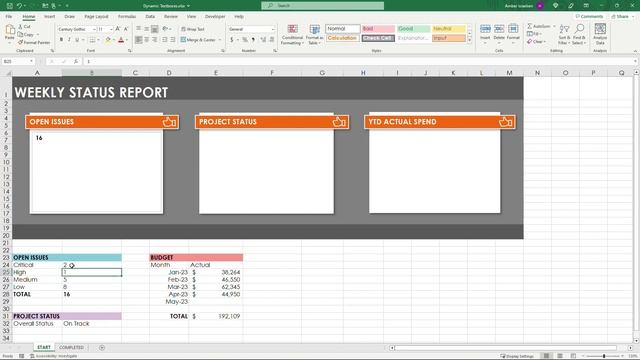
Task: Apply the Calculation cell style
Action: [342, 38]
